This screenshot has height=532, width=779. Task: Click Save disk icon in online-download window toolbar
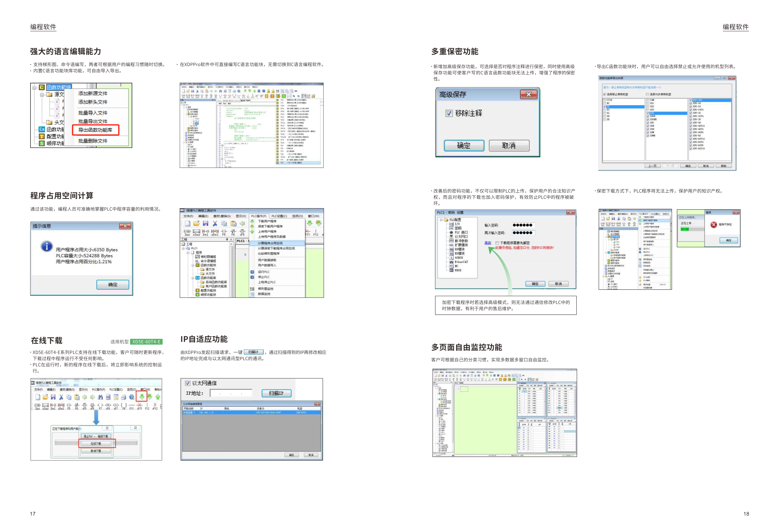53,397
